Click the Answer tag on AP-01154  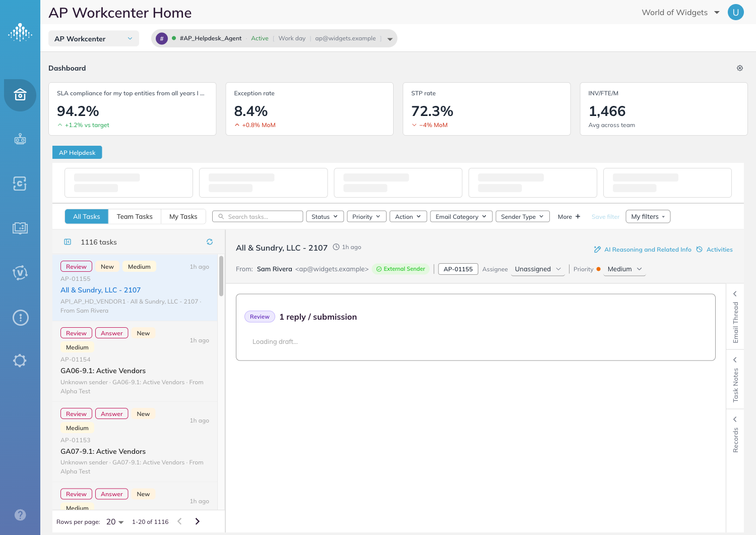[x=111, y=333]
